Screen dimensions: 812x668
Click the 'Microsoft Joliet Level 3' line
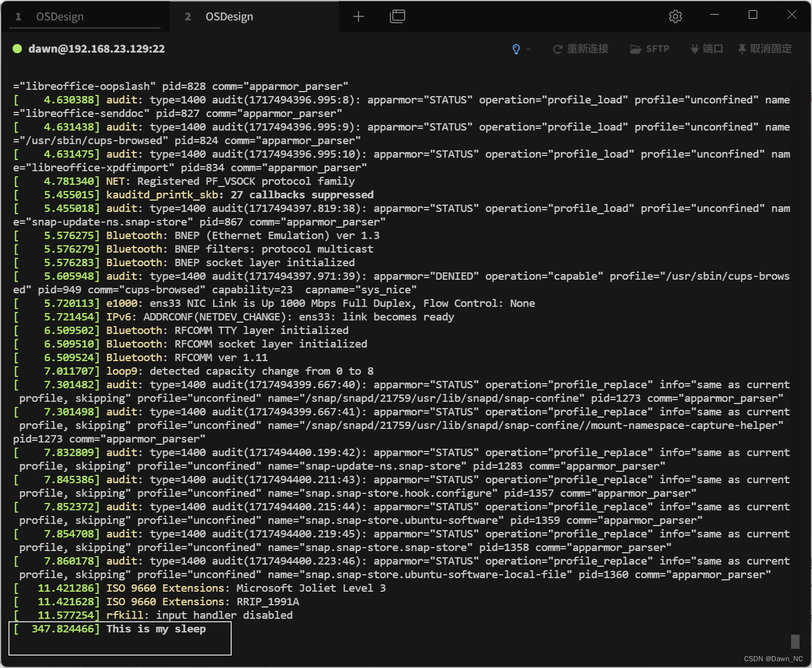click(x=200, y=588)
